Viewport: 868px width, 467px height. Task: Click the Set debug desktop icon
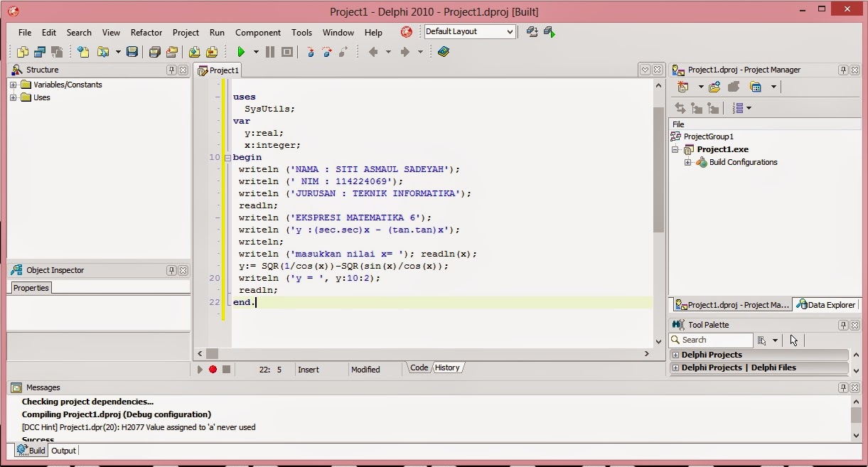click(x=549, y=31)
